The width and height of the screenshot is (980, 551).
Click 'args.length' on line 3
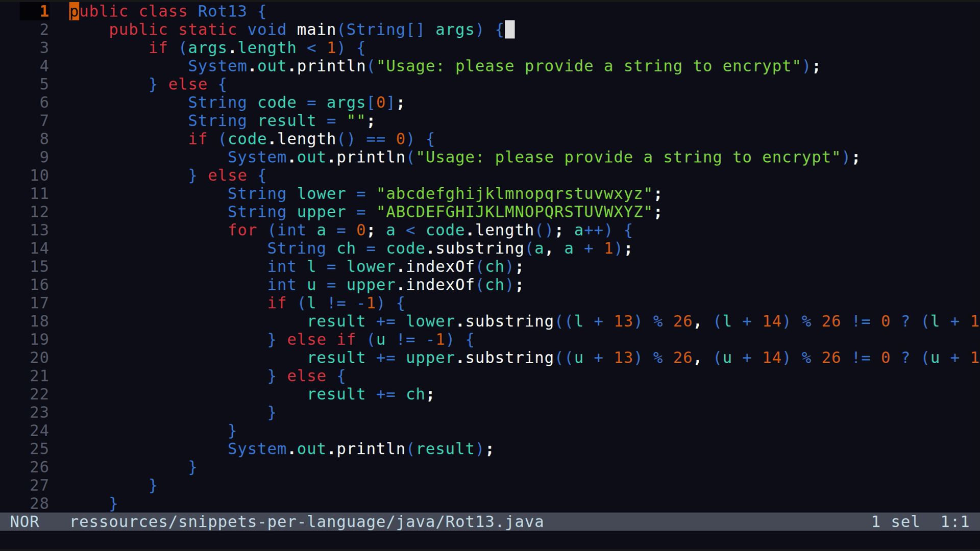pyautogui.click(x=242, y=48)
